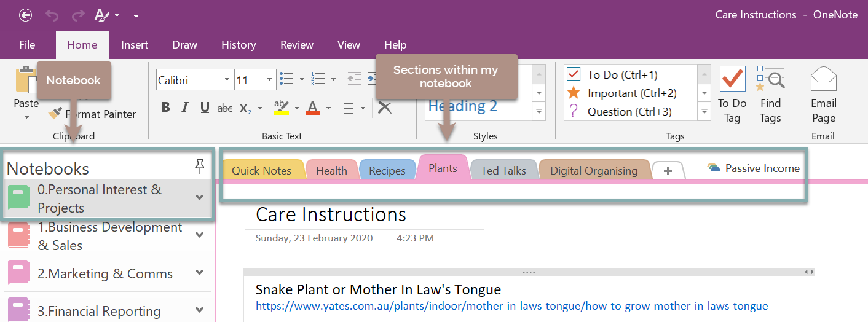
Task: Click the Clear All Formatting X icon
Action: 385,108
